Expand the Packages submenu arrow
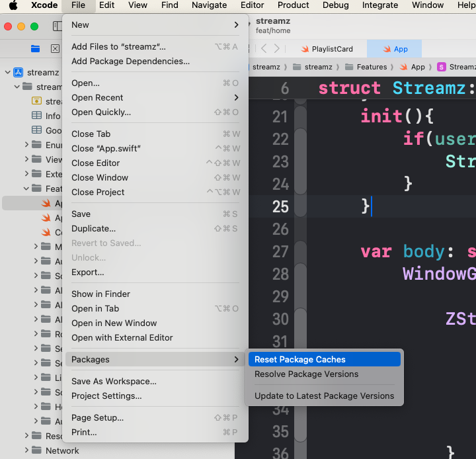This screenshot has width=476, height=459. coord(237,359)
